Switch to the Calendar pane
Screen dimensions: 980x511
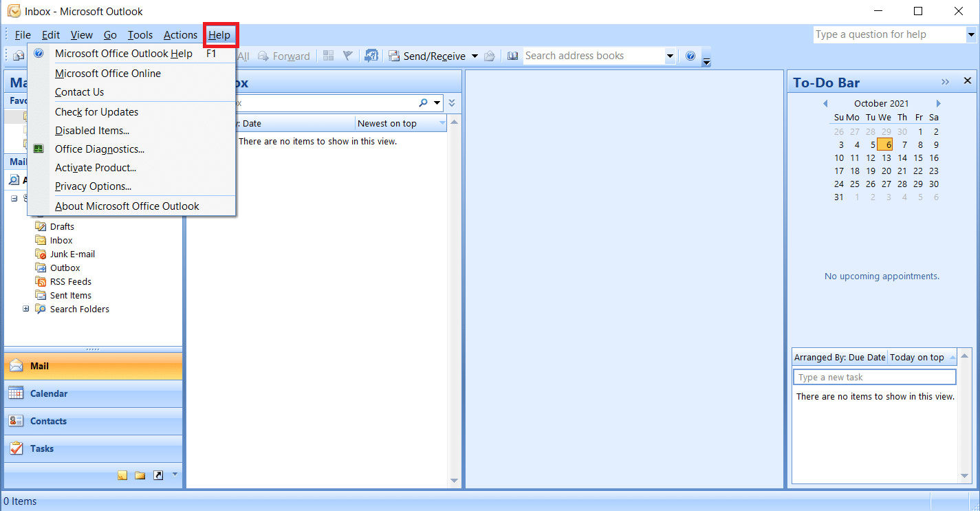click(x=48, y=393)
